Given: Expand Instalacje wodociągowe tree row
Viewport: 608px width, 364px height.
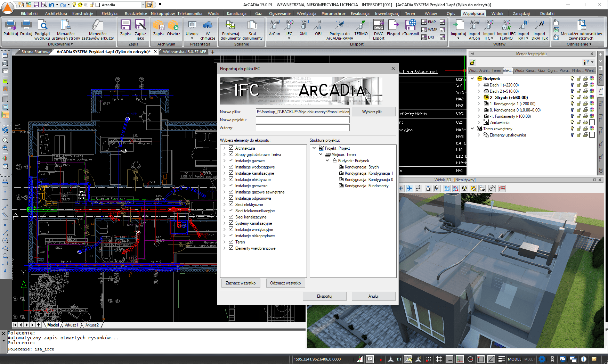Looking at the screenshot, I should coord(225,167).
